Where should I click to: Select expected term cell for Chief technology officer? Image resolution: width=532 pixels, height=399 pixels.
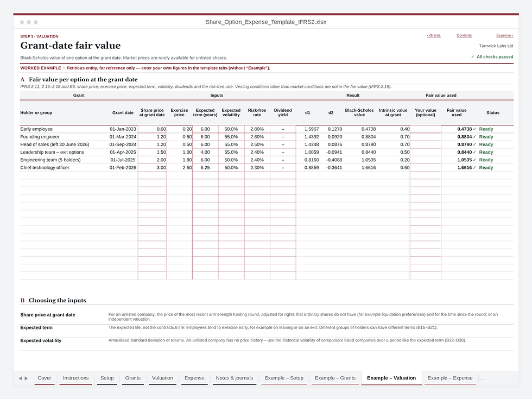click(x=205, y=168)
